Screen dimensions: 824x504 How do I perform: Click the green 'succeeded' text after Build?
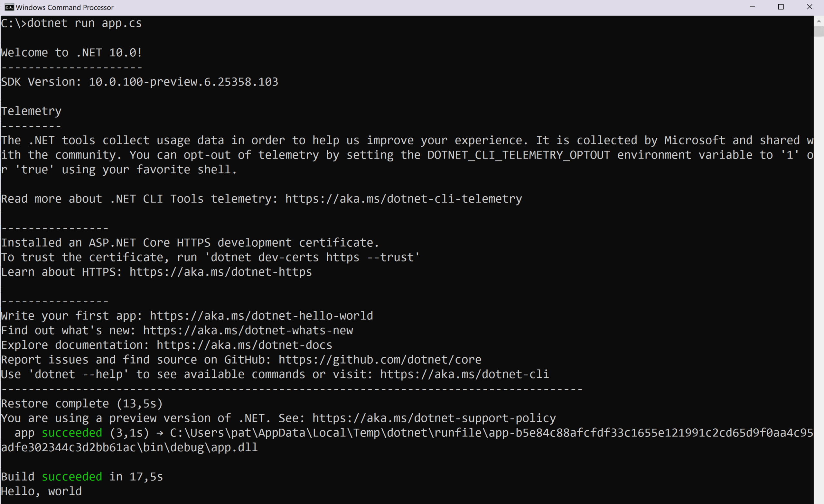(x=72, y=477)
